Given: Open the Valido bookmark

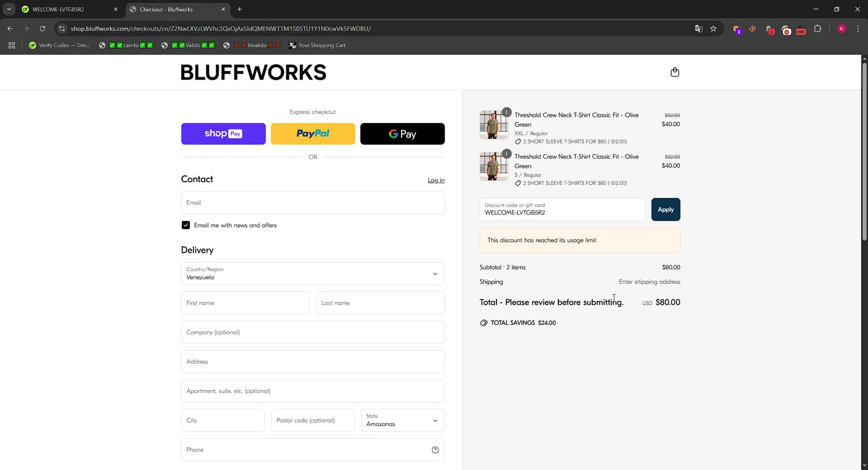Looking at the screenshot, I should tap(188, 45).
